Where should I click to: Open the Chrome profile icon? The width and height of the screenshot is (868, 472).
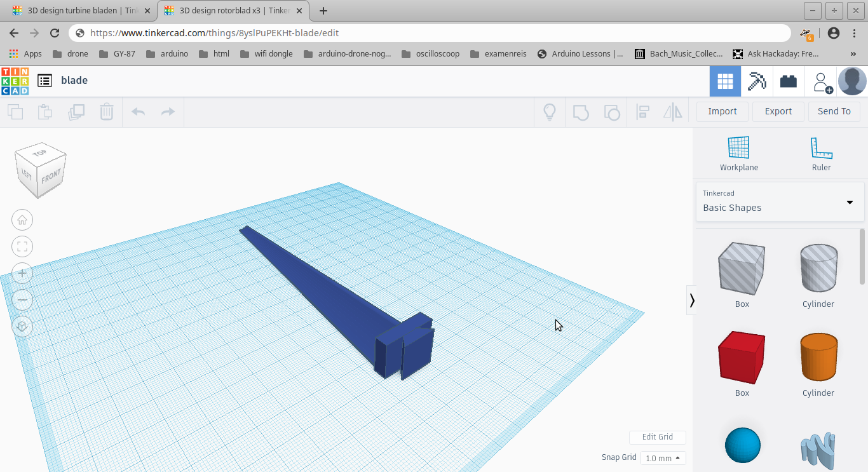834,33
